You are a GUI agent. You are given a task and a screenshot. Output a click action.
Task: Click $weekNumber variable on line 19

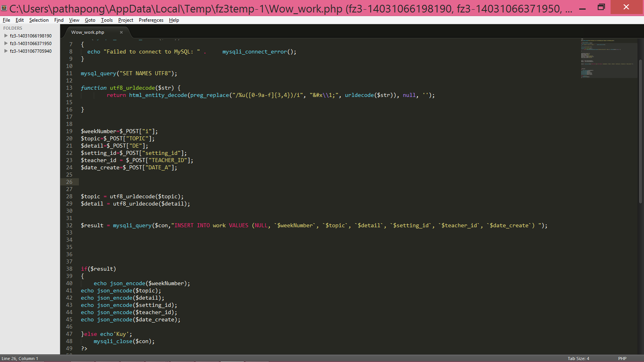[98, 131]
